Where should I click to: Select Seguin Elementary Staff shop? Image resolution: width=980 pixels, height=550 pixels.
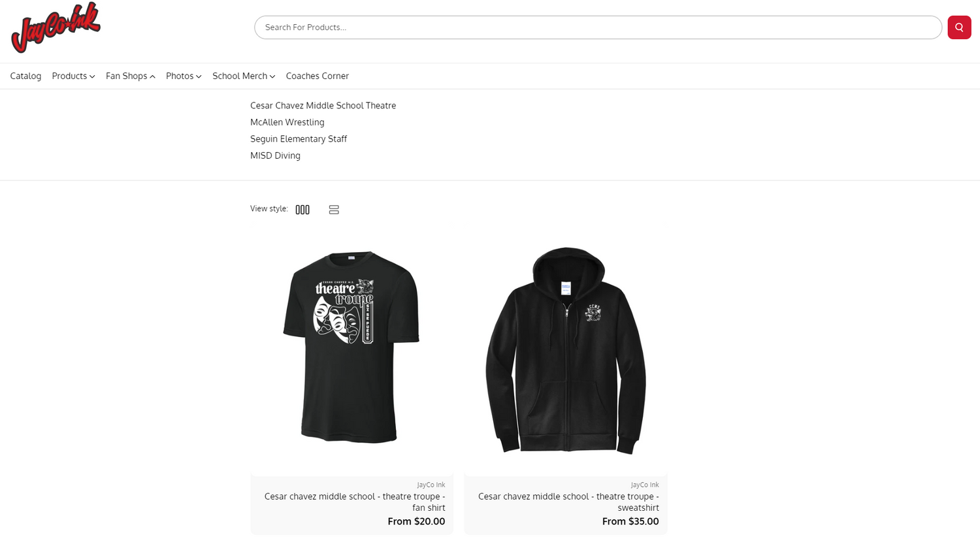[299, 138]
